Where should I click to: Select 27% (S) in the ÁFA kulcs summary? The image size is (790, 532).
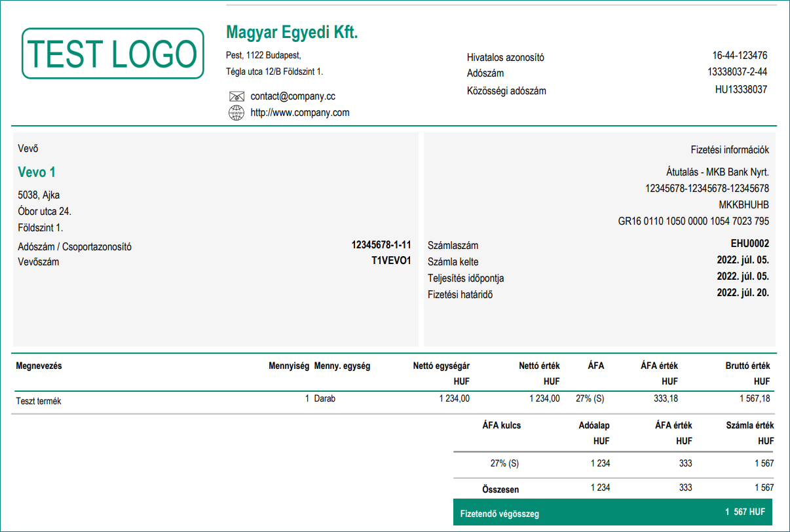point(504,463)
